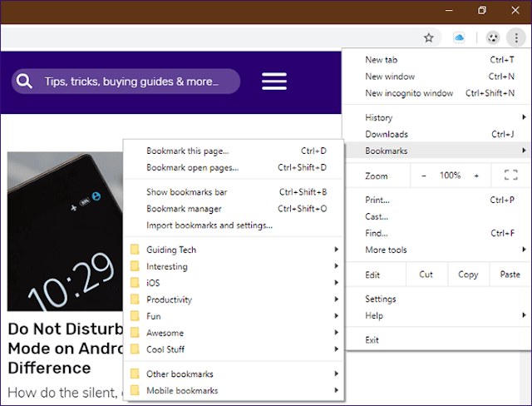This screenshot has height=406, width=532.
Task: Open the profile avatar icon
Action: click(493, 37)
